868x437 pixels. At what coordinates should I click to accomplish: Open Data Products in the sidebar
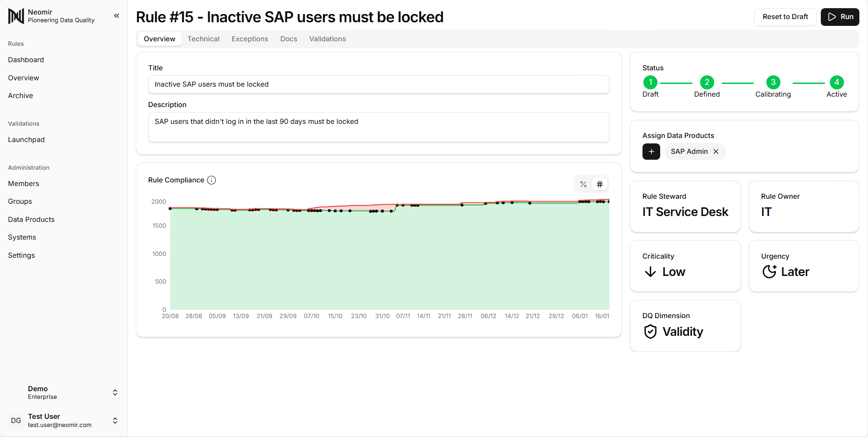coord(31,220)
